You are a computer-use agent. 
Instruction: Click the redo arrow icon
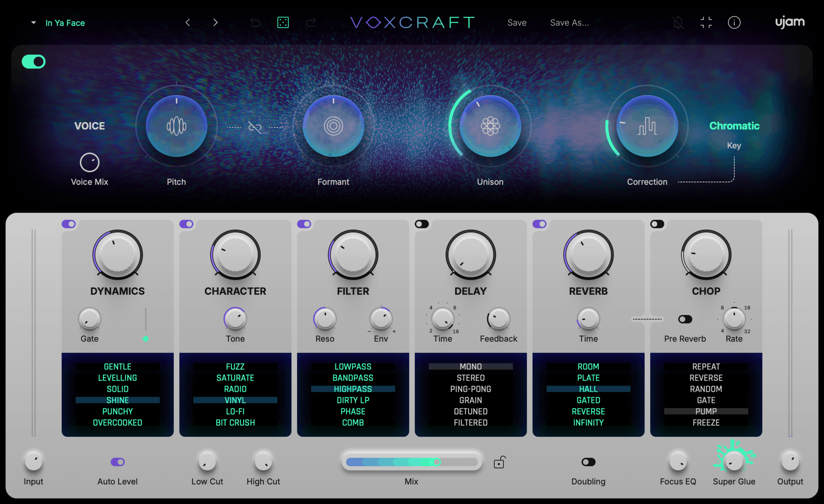click(x=311, y=22)
